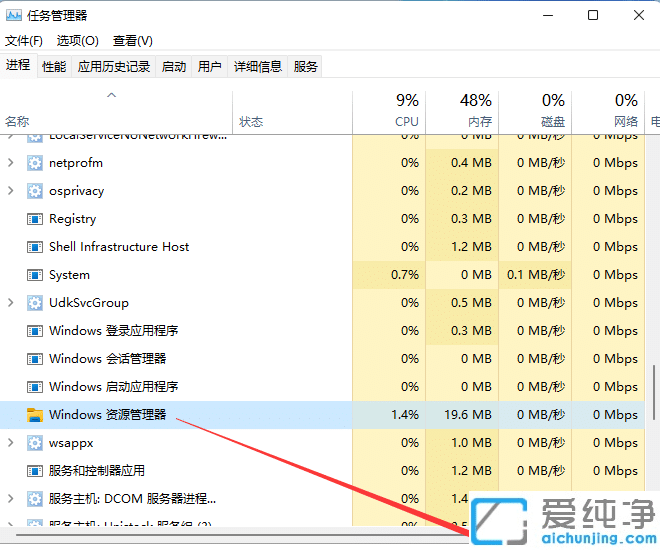This screenshot has height=550, width=660.
Task: Select Windows 会话管理器 process name
Action: (x=108, y=359)
